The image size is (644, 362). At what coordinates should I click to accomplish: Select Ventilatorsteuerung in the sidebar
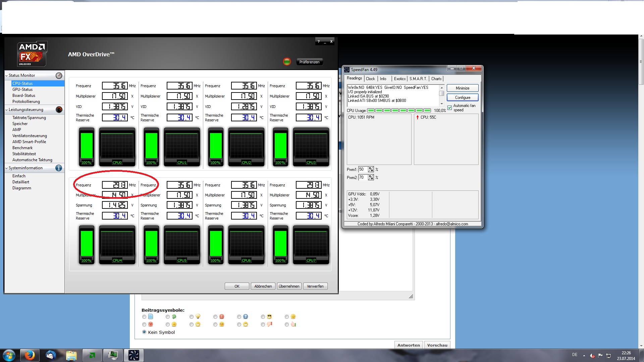point(30,136)
